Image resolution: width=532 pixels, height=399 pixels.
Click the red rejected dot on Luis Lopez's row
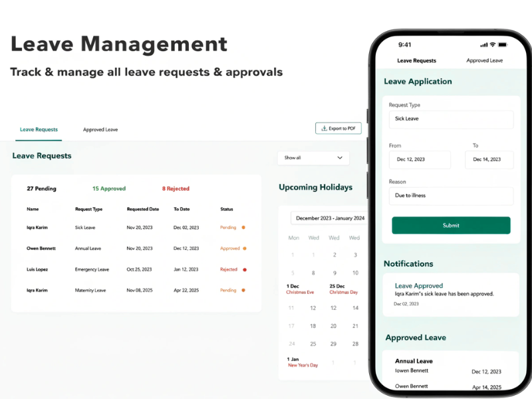(x=245, y=269)
